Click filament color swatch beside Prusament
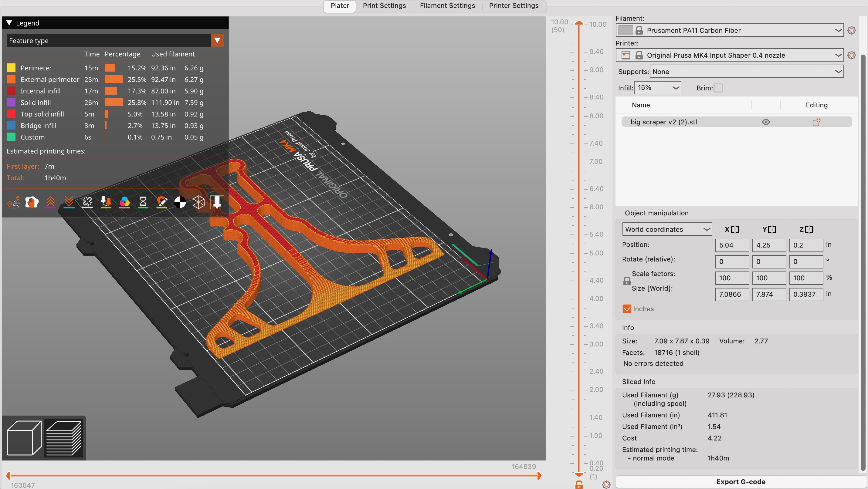 click(x=626, y=30)
